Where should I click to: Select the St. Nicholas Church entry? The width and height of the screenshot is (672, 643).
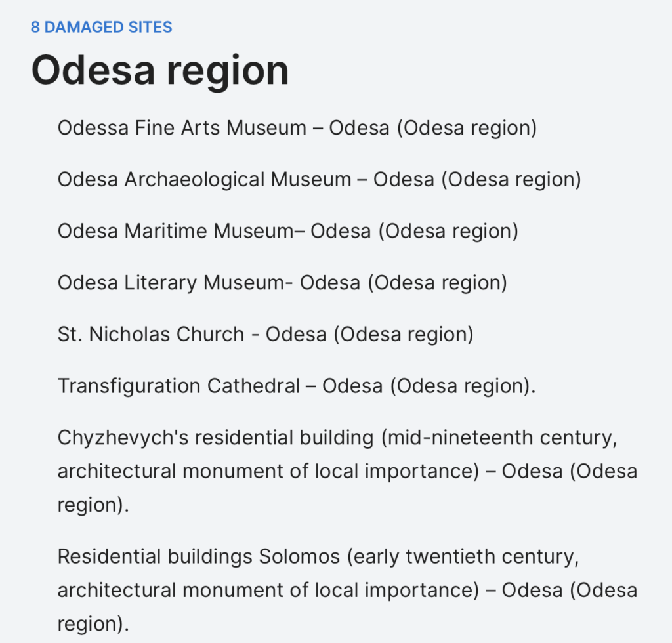click(x=266, y=334)
